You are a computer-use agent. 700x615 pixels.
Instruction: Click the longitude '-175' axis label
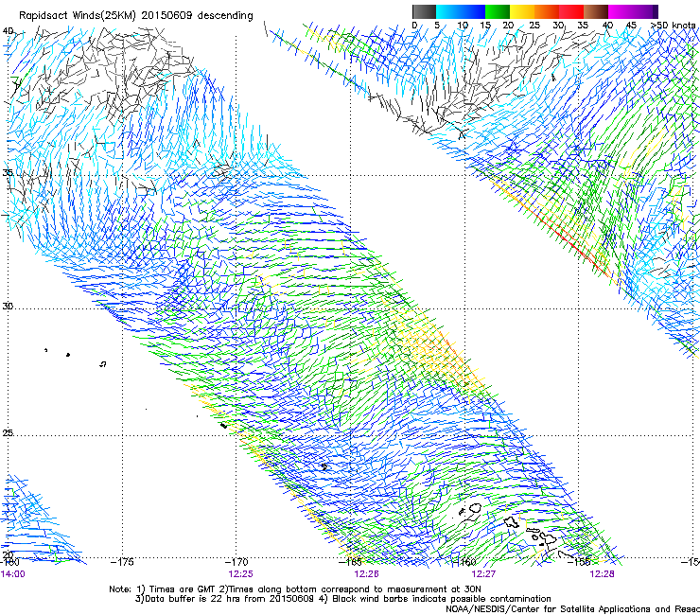(x=122, y=562)
